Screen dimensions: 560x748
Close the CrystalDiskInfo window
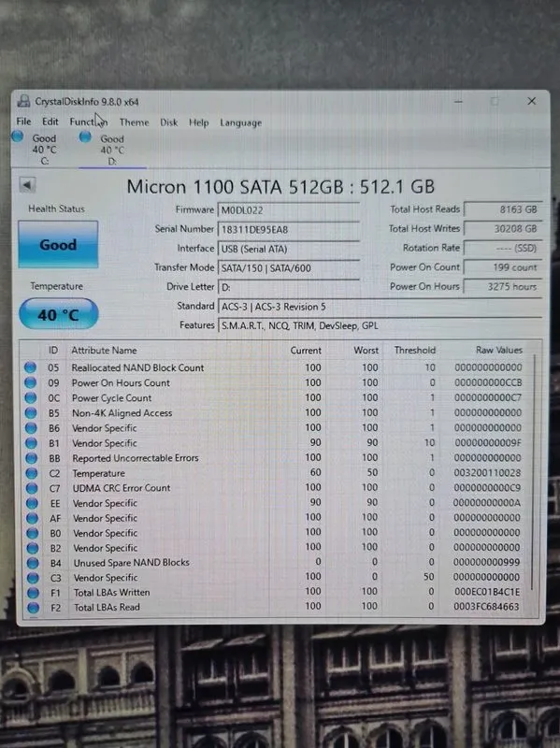pos(532,101)
